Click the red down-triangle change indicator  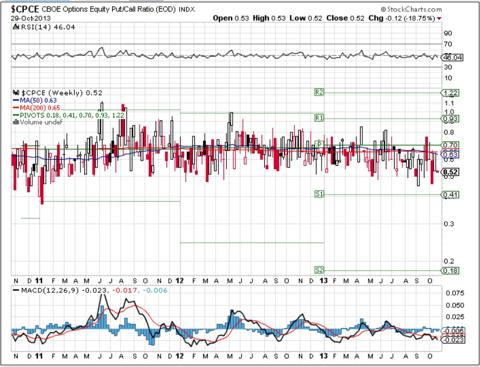click(439, 19)
